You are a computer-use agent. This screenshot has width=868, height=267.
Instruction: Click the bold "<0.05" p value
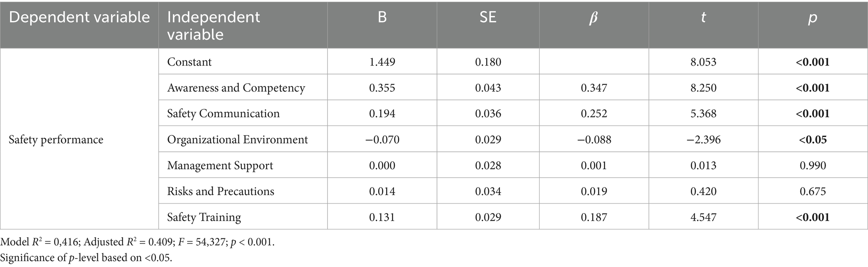(813, 140)
